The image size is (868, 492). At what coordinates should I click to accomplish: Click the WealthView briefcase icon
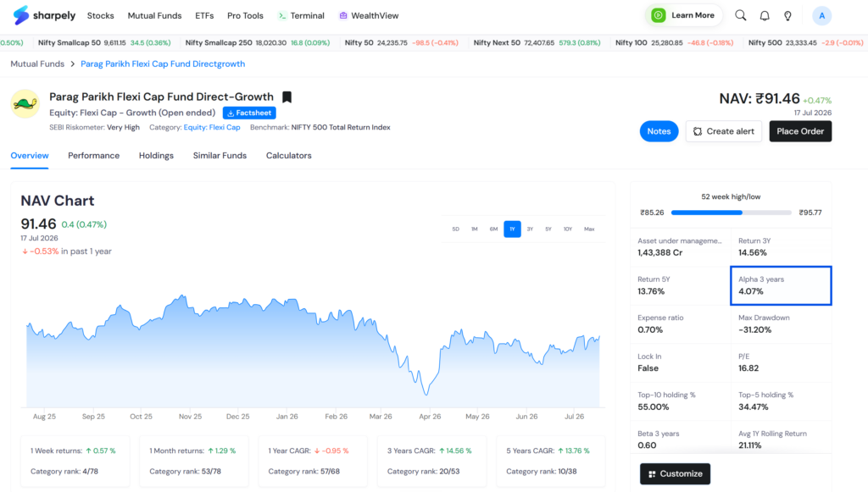pyautogui.click(x=343, y=15)
